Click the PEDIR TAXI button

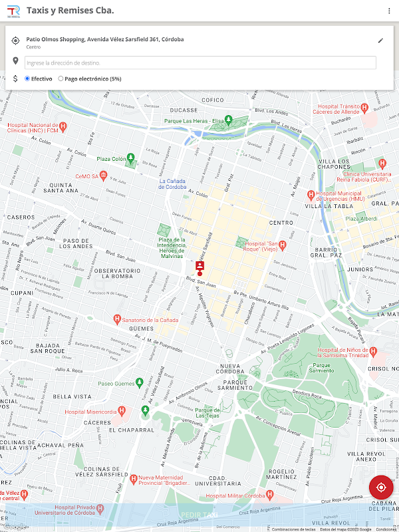pos(199,515)
